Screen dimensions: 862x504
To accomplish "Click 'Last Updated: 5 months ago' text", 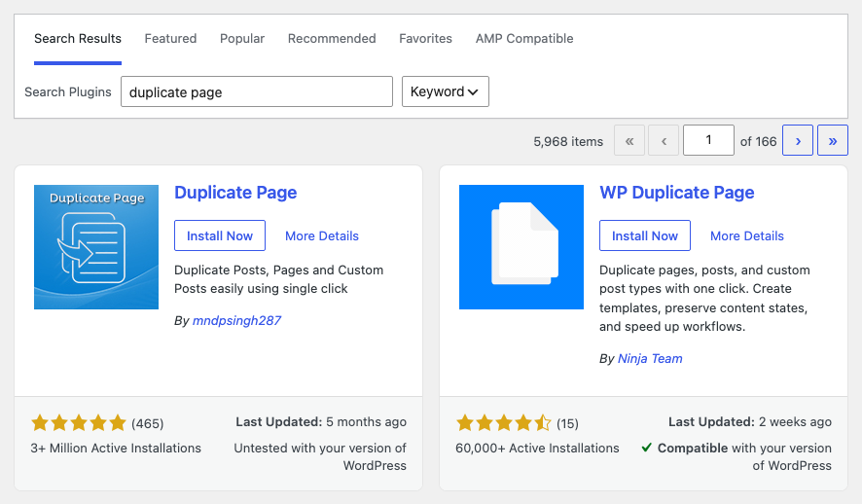I will pyautogui.click(x=321, y=421).
